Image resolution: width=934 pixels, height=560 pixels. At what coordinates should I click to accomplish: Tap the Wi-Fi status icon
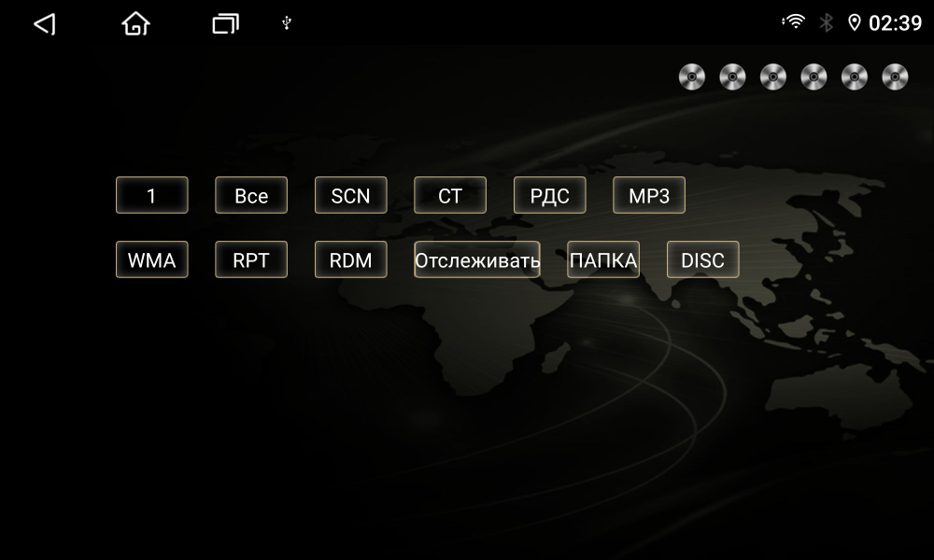point(793,22)
